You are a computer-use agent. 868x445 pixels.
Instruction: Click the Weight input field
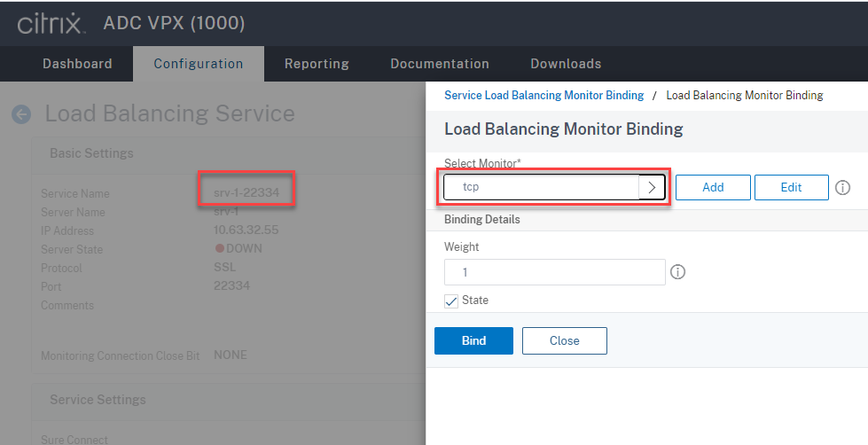click(554, 272)
